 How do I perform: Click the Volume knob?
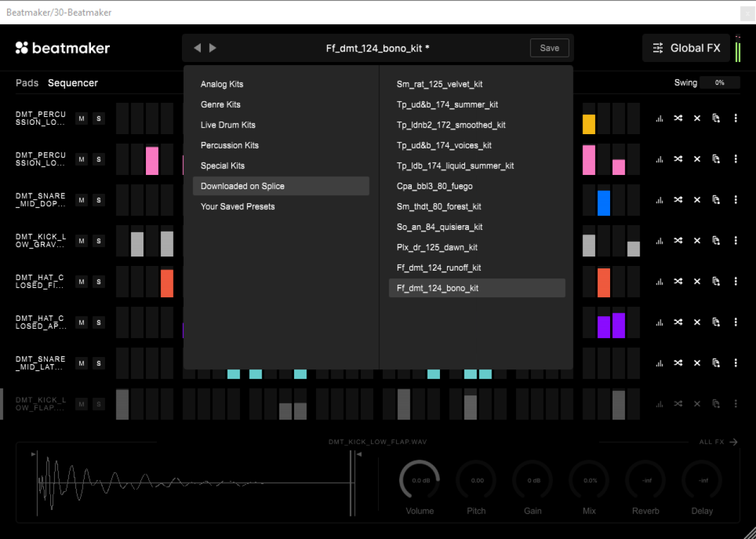(420, 480)
